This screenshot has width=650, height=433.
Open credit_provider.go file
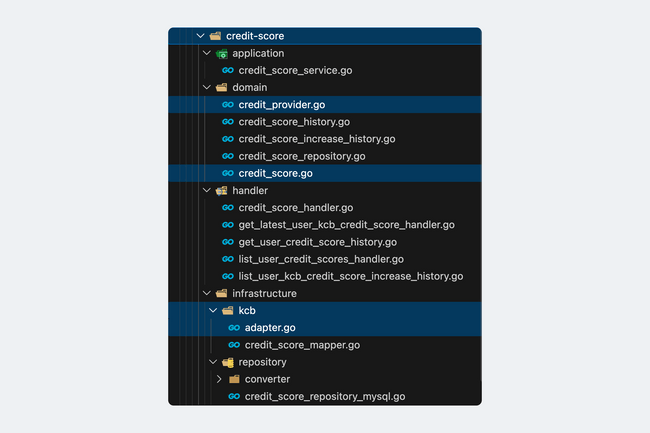(x=282, y=105)
